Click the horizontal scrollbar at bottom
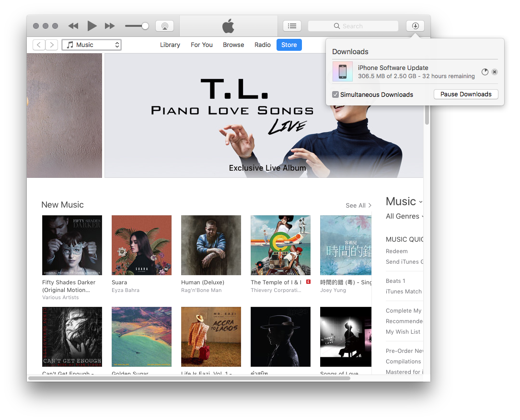Screen dimensions: 520x420 tap(189, 378)
